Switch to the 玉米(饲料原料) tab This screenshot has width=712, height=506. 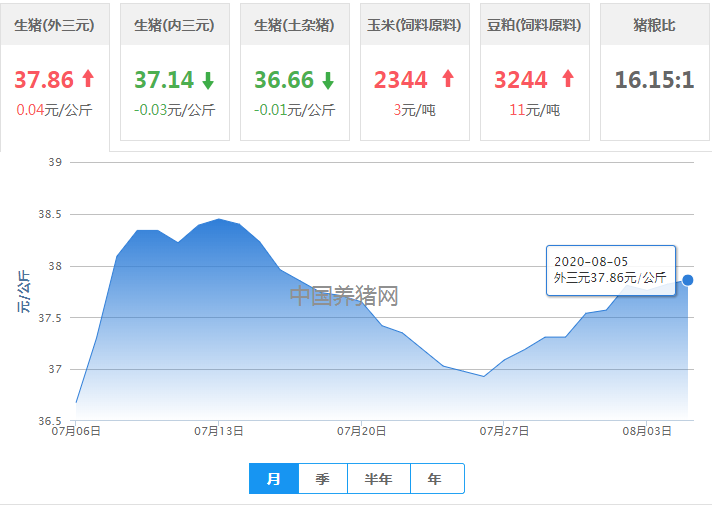click(x=414, y=25)
